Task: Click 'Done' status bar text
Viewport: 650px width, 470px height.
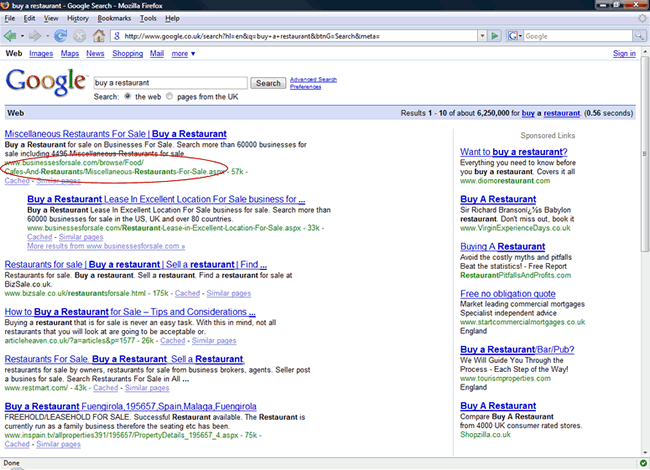Action: (11, 463)
